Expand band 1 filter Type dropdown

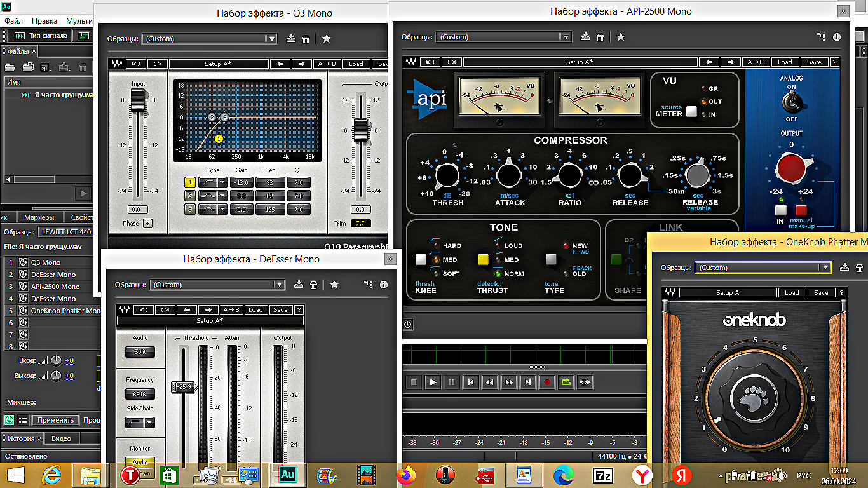click(x=222, y=182)
